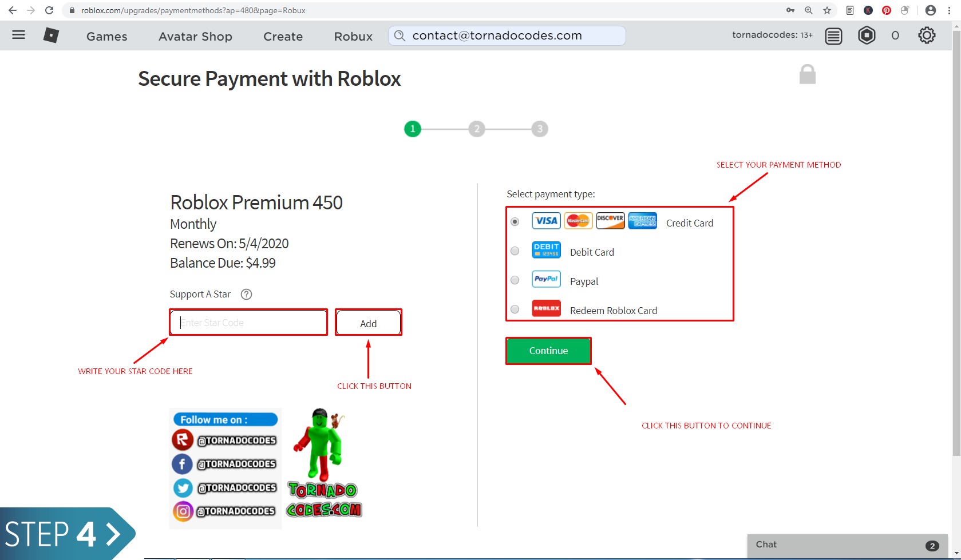The image size is (961, 560).
Task: Open the Robux hexagon icon
Action: [x=867, y=35]
